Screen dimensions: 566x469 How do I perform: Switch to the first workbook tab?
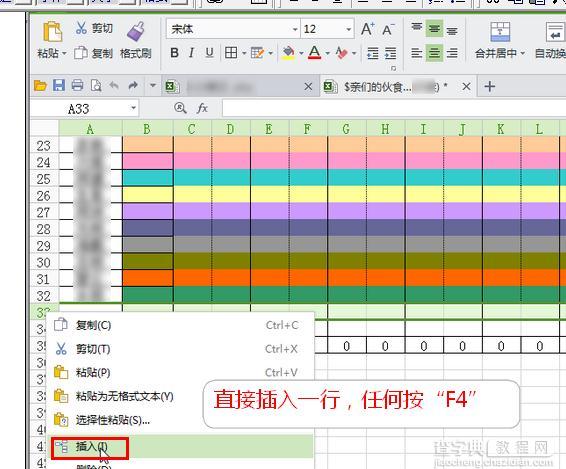pyautogui.click(x=240, y=87)
